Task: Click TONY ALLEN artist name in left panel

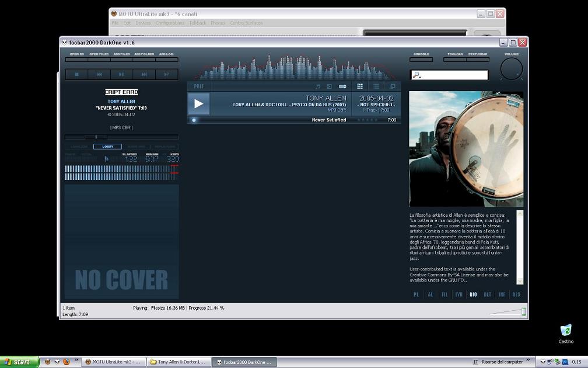Action: coord(121,102)
